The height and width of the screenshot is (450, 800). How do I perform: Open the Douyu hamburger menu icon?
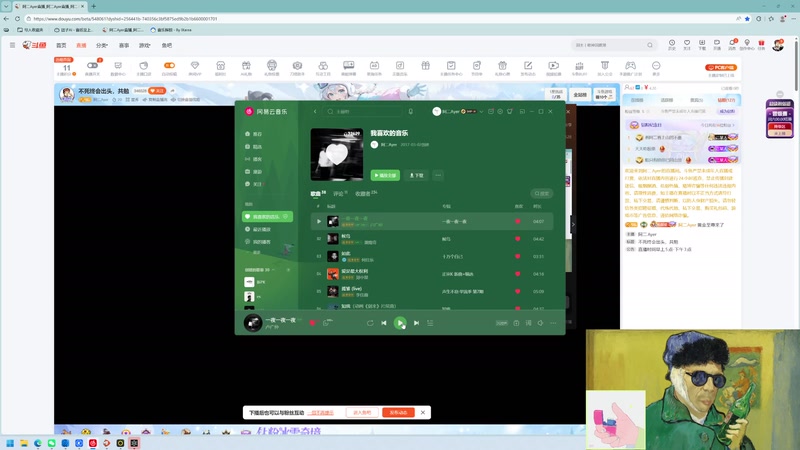point(12,45)
